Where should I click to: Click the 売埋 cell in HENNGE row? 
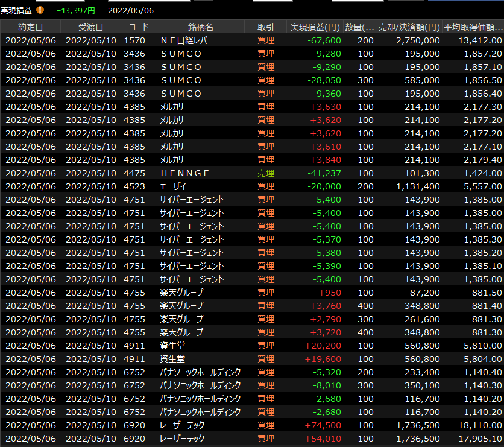265,173
